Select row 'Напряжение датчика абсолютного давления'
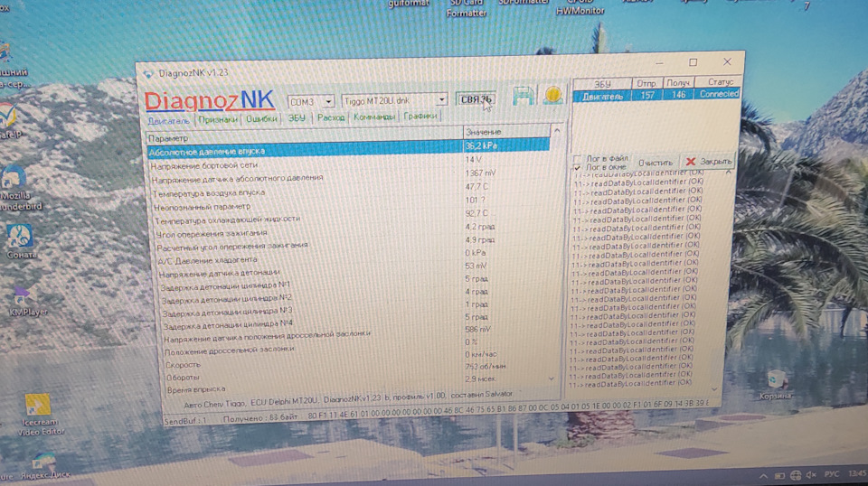Screen dimensions: 868x486 (x=350, y=176)
